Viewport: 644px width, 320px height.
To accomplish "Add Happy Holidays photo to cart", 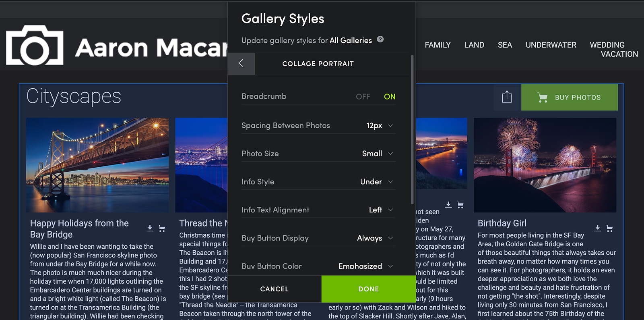I will 162,229.
